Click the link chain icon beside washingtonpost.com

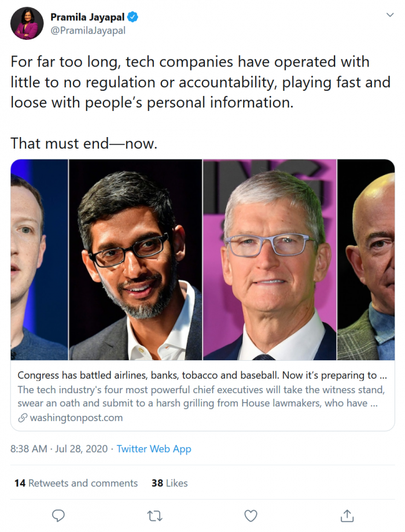pyautogui.click(x=22, y=418)
